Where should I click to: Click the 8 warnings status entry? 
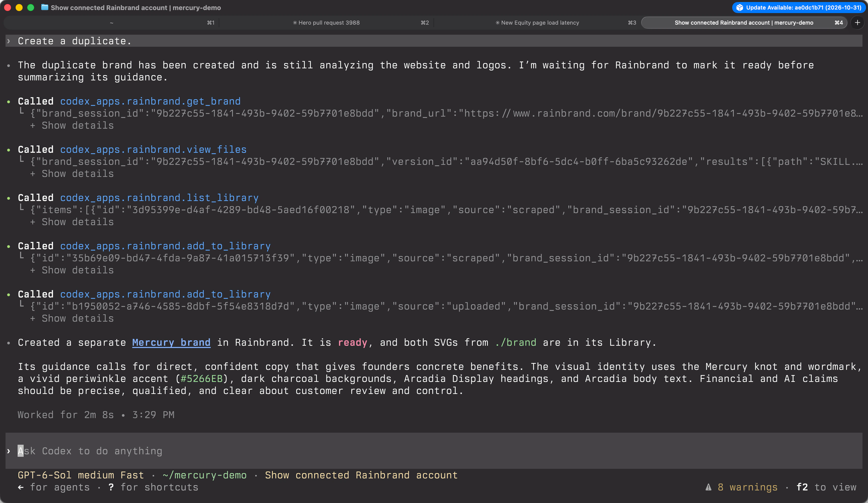748,487
